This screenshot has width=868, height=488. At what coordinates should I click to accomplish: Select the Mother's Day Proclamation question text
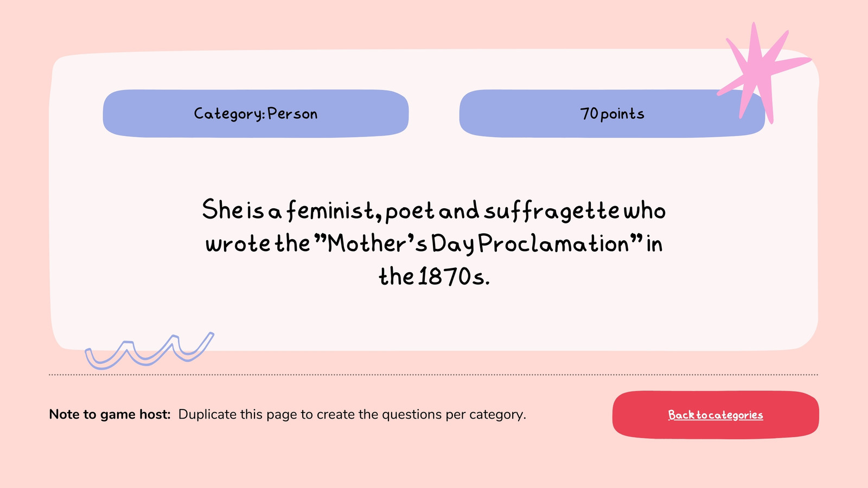coord(434,243)
